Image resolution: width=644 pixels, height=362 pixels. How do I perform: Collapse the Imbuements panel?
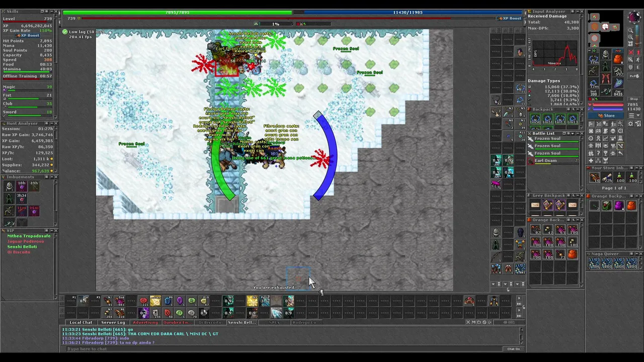(x=51, y=177)
